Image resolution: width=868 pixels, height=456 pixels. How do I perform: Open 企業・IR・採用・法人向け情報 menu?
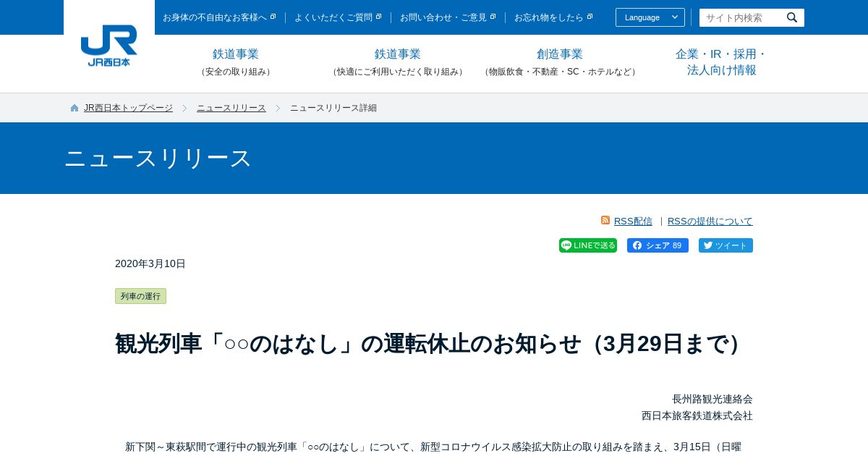point(722,62)
